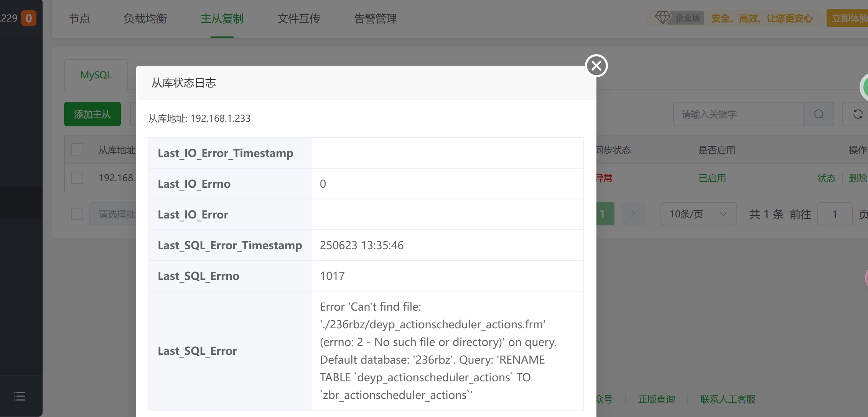
Task: Open the 节点 tab
Action: tap(79, 18)
